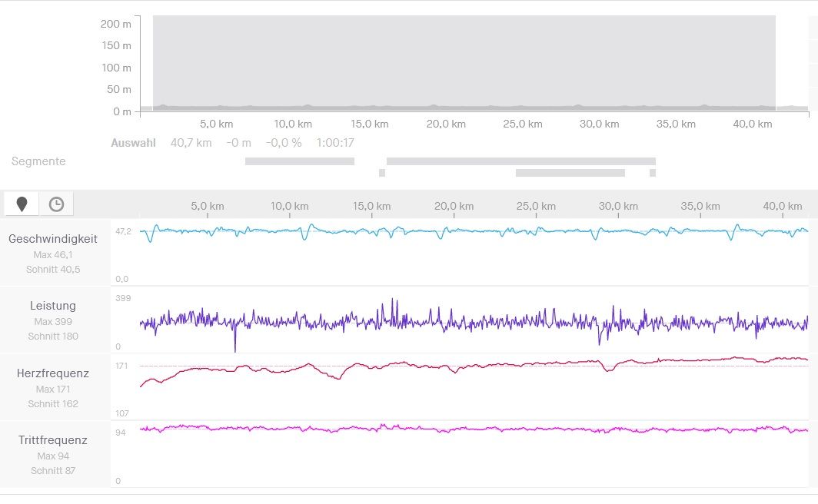Click the Segmente label
Image resolution: width=818 pixels, height=504 pixels.
(38, 161)
